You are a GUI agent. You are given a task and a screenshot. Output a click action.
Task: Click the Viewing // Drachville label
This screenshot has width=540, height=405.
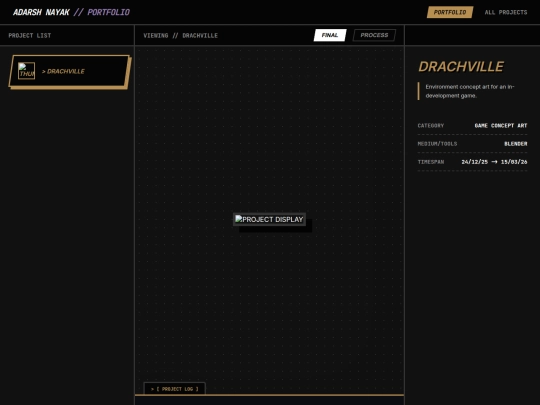180,35
